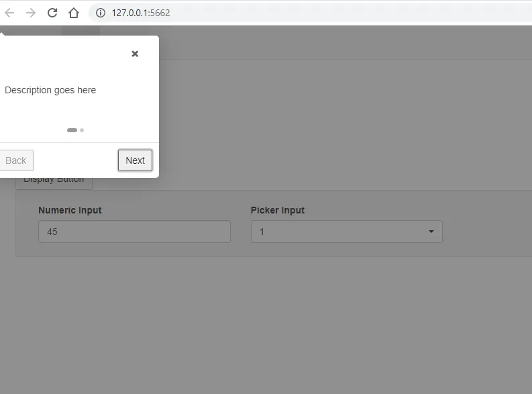Open the Picker Input dropdown
Screen dimensions: 532x394
point(346,232)
